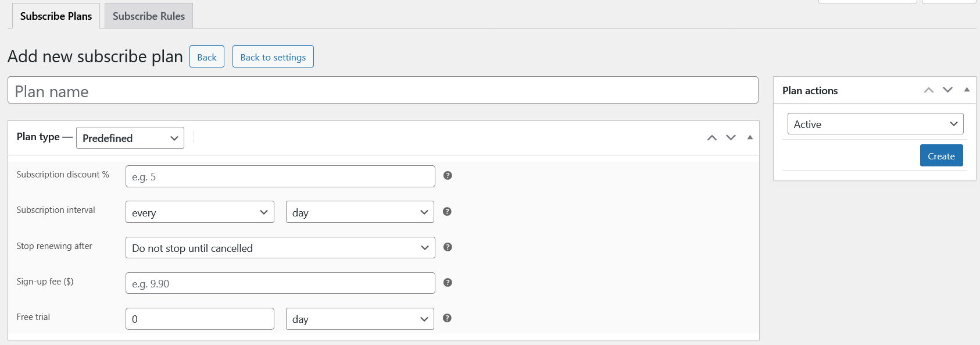Click the Back to settings button
The height and width of the screenshot is (345, 980).
(273, 57)
